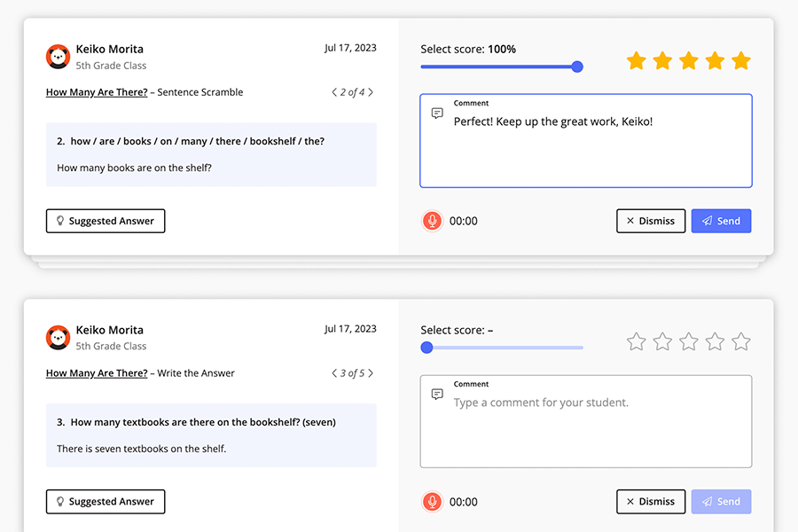This screenshot has width=798, height=532.
Task: Send the 100% score feedback
Action: [721, 221]
